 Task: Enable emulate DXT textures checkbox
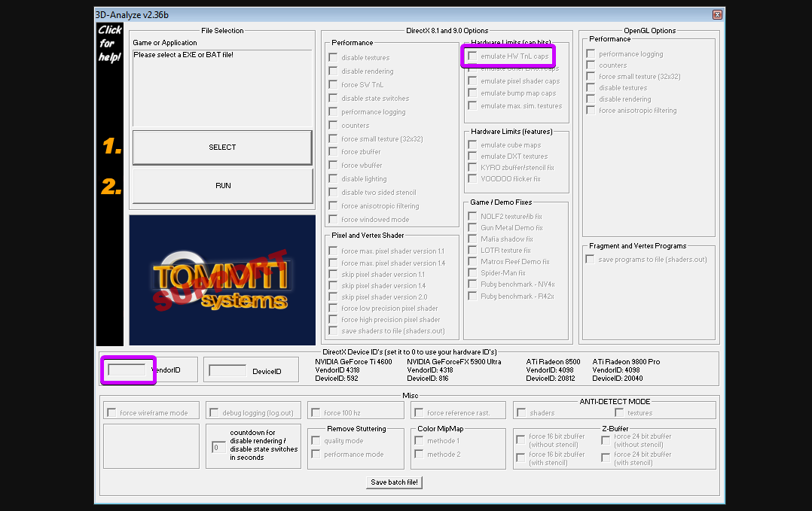[x=472, y=157]
